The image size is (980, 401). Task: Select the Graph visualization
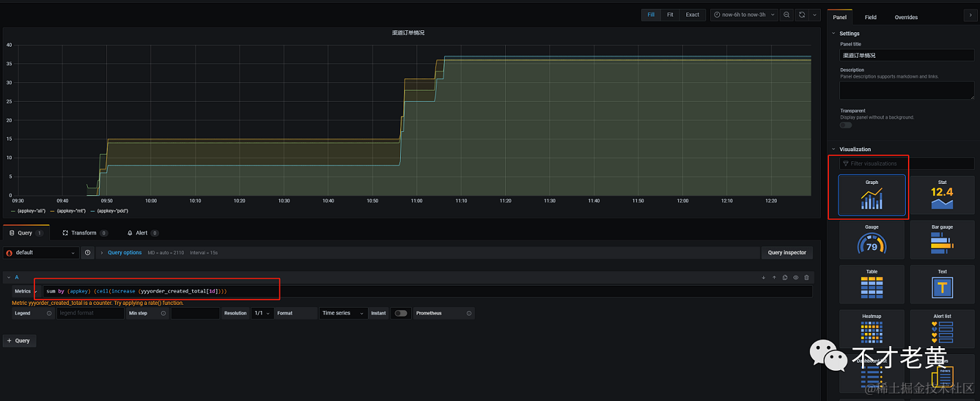(872, 195)
